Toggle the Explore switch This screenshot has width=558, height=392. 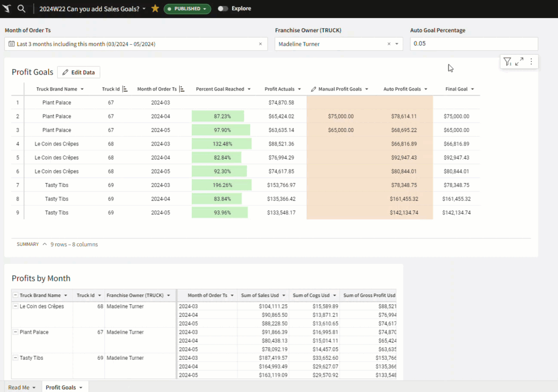(223, 9)
